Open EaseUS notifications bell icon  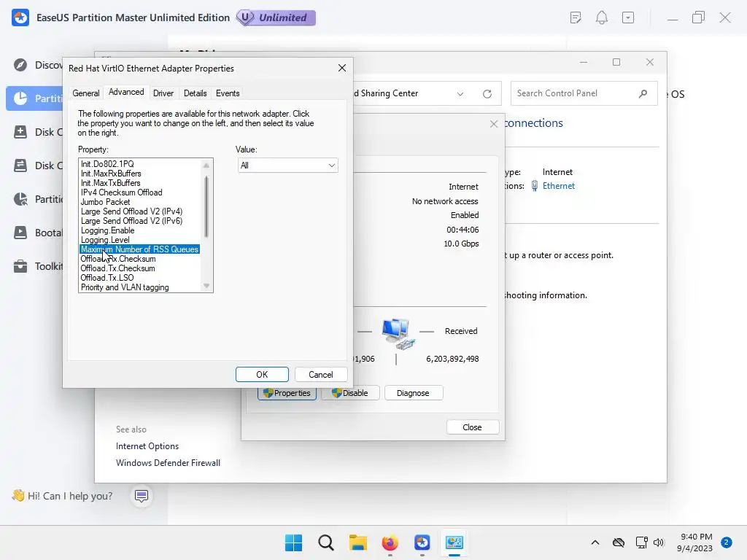click(602, 17)
